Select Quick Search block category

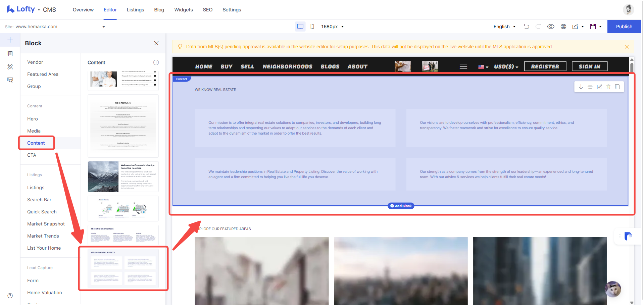[42, 212]
